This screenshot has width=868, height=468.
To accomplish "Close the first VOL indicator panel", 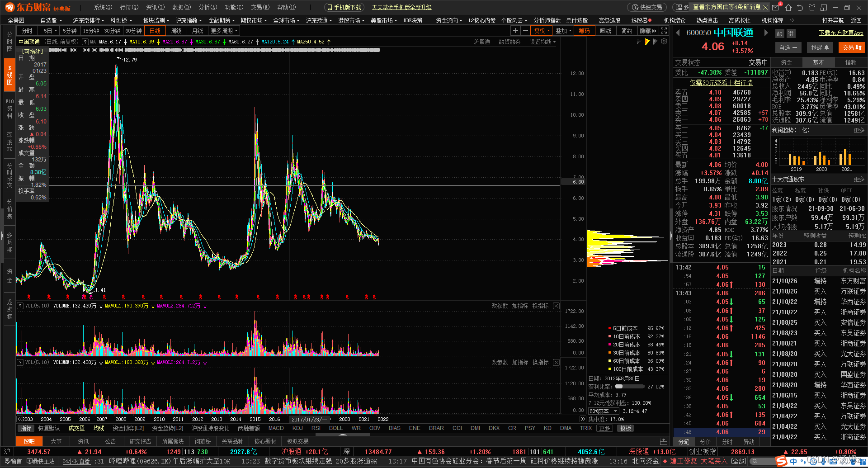I will 557,306.
